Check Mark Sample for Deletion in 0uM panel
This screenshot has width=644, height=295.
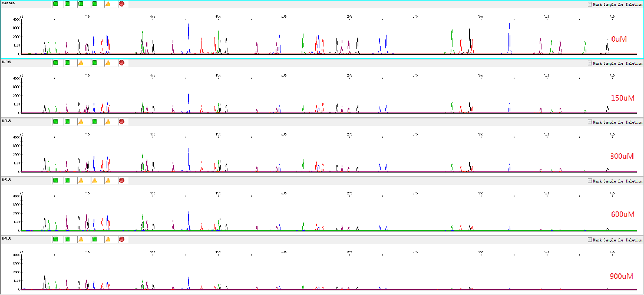click(x=590, y=5)
